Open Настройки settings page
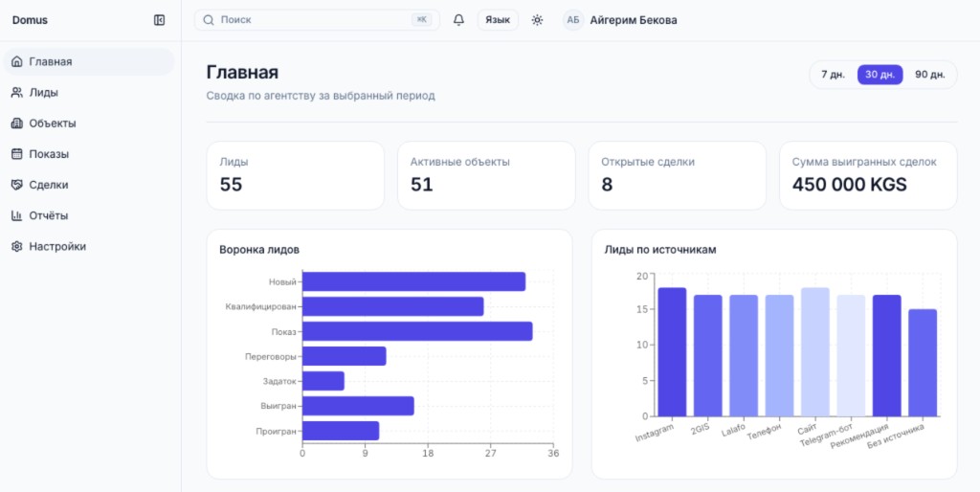 [x=89, y=246]
